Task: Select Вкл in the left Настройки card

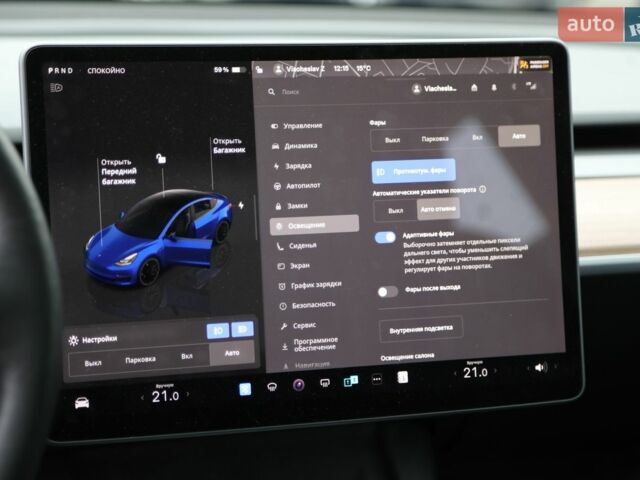Action: tap(187, 356)
